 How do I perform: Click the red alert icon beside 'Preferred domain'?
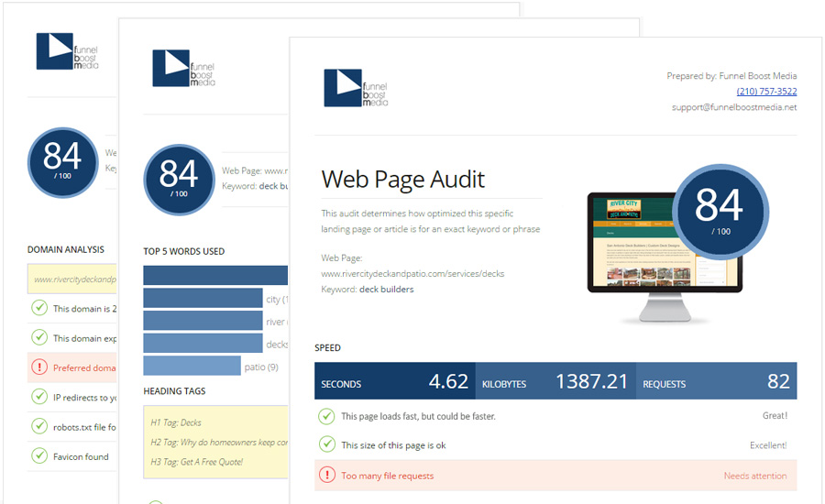coord(39,367)
